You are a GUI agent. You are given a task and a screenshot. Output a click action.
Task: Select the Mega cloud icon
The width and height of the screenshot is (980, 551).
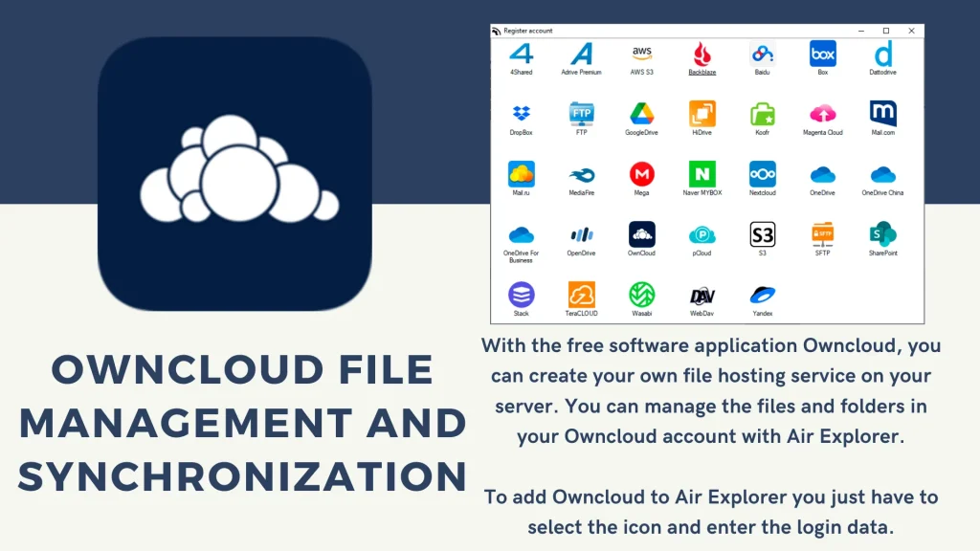[641, 174]
